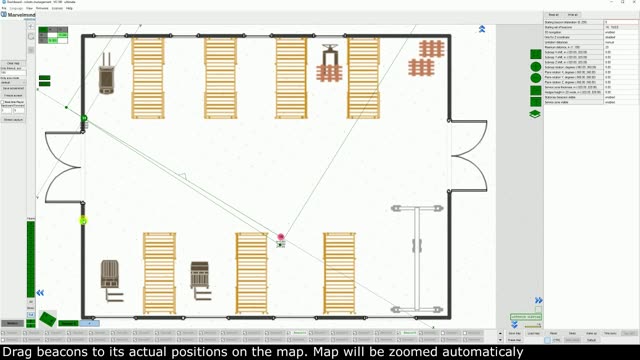Click the double right chevron near right panel

[539, 300]
